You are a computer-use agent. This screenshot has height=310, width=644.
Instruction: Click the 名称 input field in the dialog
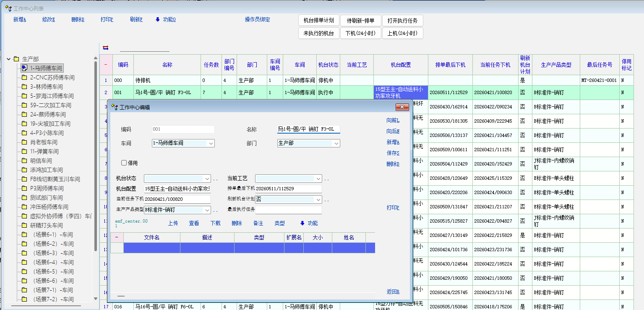pyautogui.click(x=308, y=129)
